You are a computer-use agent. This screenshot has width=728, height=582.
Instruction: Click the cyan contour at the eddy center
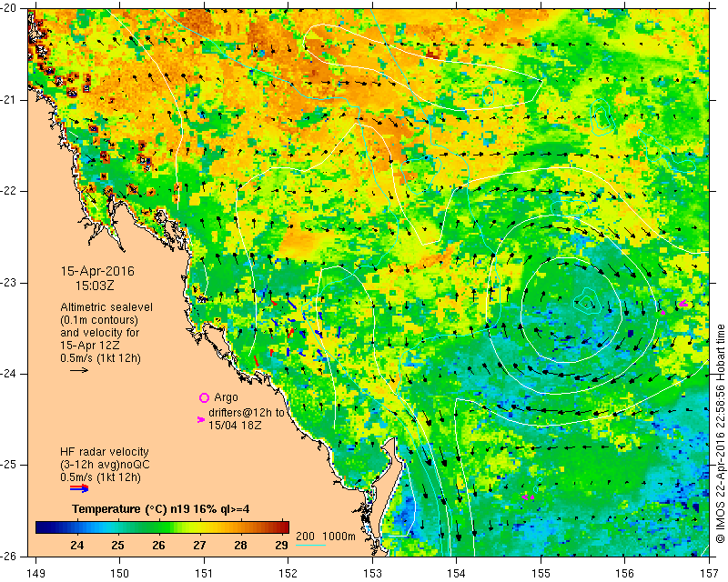586,301
